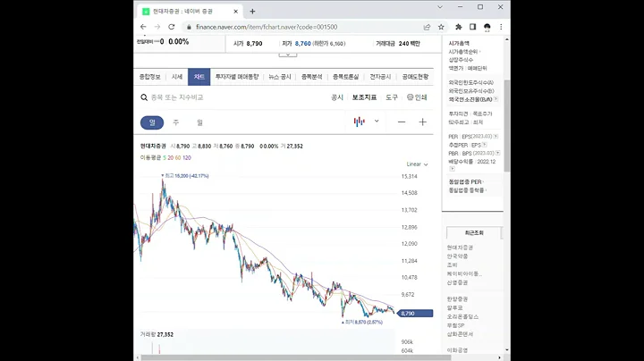Open 삼화콘덴서 from recent list
Image resolution: width=644 pixels, height=361 pixels.
click(460, 334)
